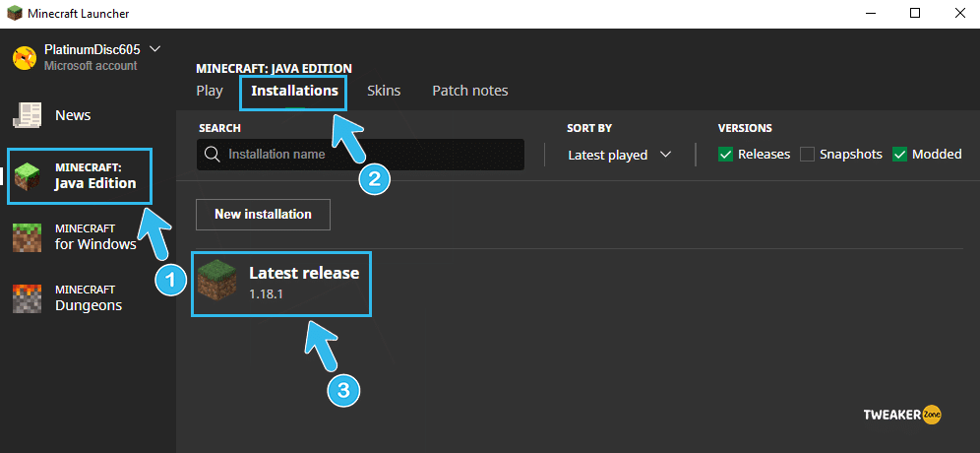The image size is (980, 453).
Task: Click the New installation button
Action: 263,214
